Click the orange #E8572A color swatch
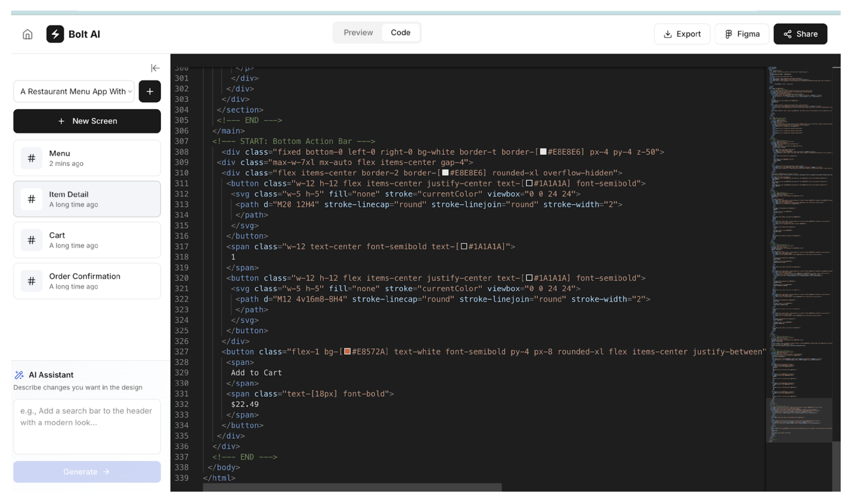850x504 pixels. point(347,352)
